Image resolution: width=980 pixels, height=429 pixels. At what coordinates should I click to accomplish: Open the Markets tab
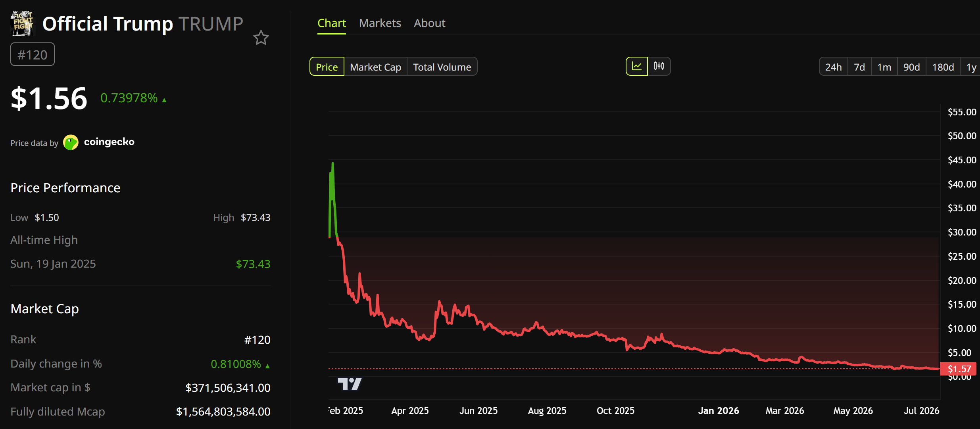coord(380,23)
